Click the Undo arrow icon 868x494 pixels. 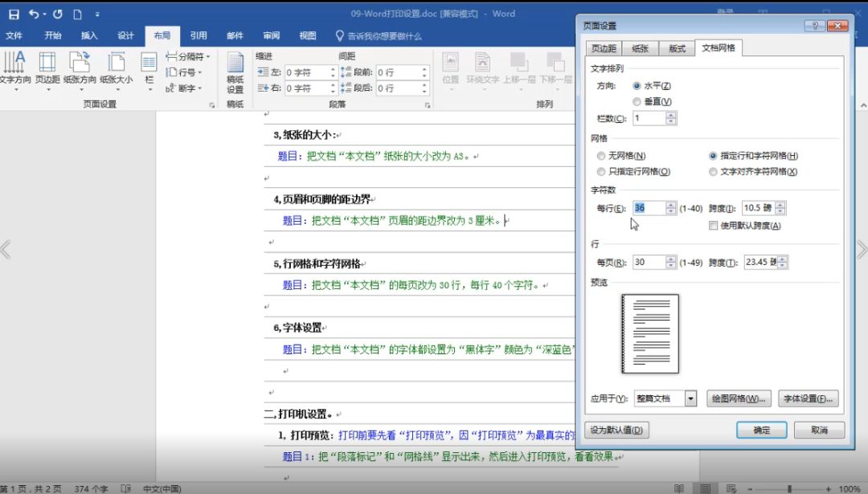pyautogui.click(x=34, y=14)
